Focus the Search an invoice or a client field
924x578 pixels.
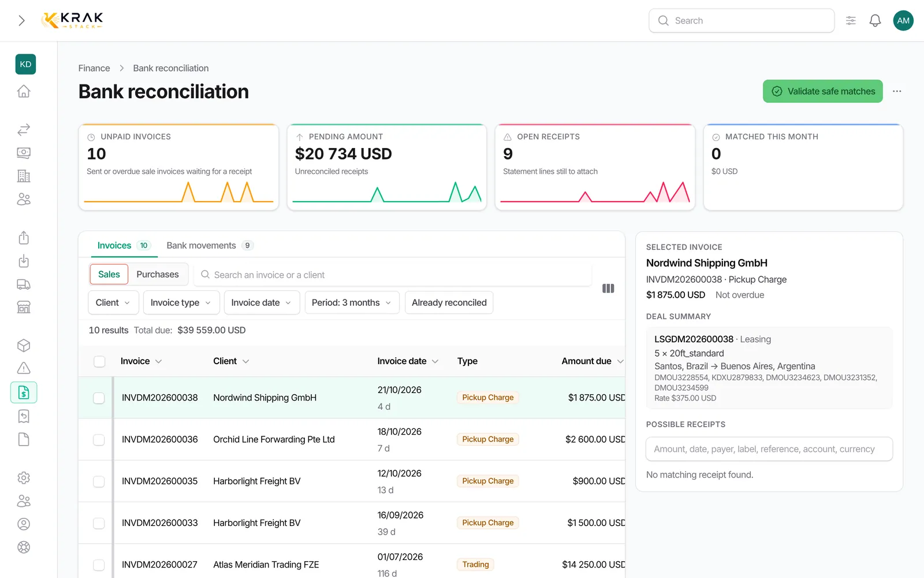click(393, 275)
